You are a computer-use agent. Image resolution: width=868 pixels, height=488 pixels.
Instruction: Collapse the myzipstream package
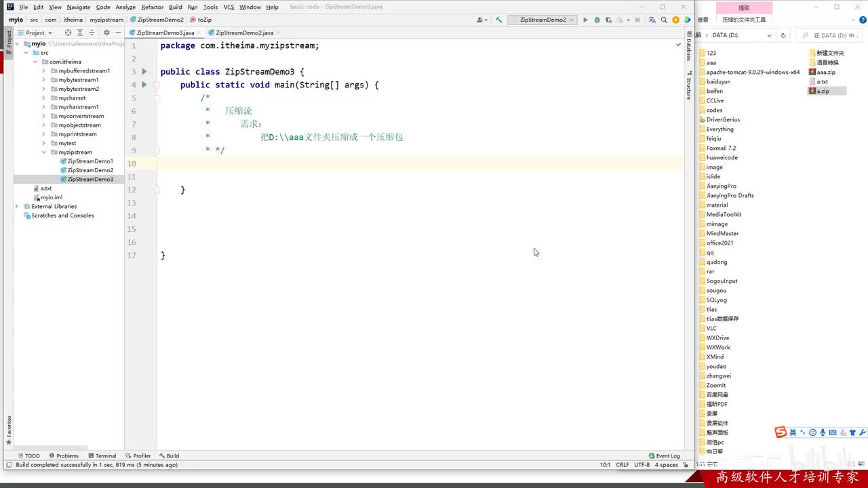coord(44,152)
